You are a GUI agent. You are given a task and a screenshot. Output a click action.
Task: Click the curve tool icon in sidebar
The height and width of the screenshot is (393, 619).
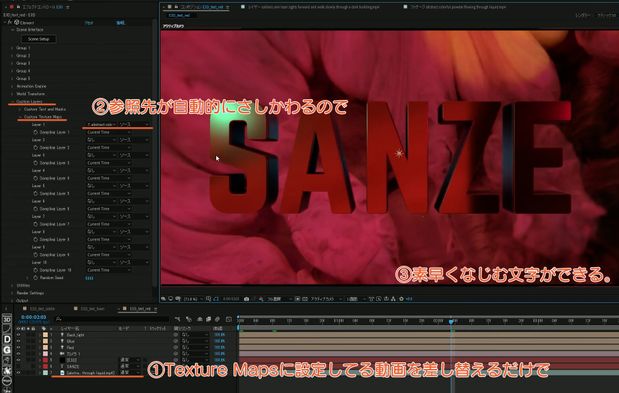coord(7,329)
